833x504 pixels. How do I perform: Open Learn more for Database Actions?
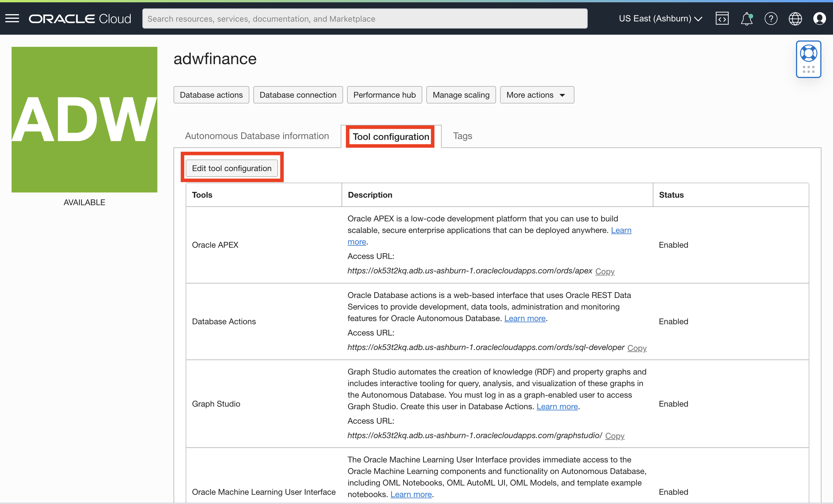524,318
